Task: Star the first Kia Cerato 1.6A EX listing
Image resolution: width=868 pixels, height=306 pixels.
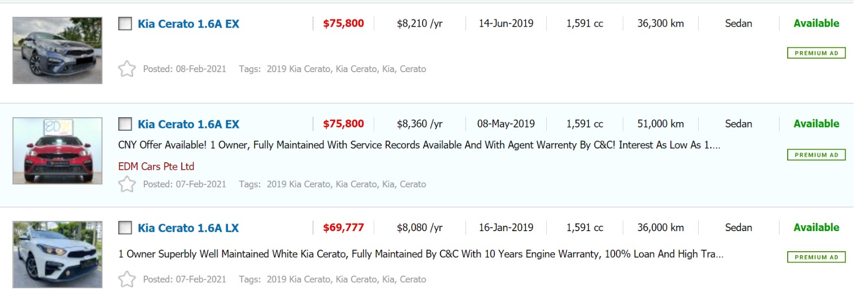Action: [x=127, y=69]
